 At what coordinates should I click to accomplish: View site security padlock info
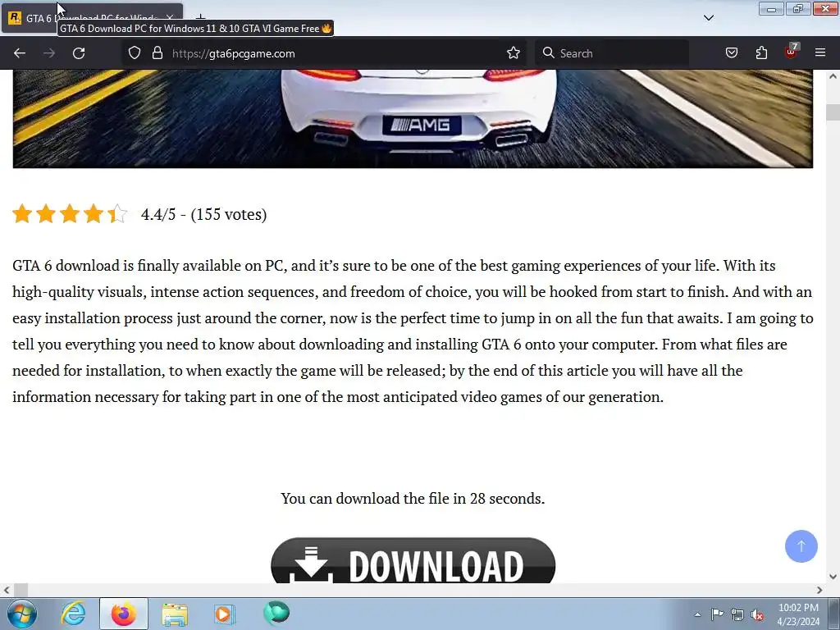point(157,52)
